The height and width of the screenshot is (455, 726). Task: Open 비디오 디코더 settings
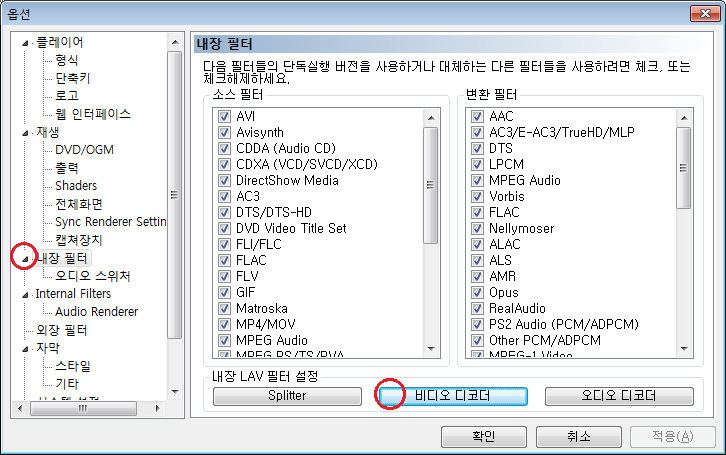(x=453, y=396)
